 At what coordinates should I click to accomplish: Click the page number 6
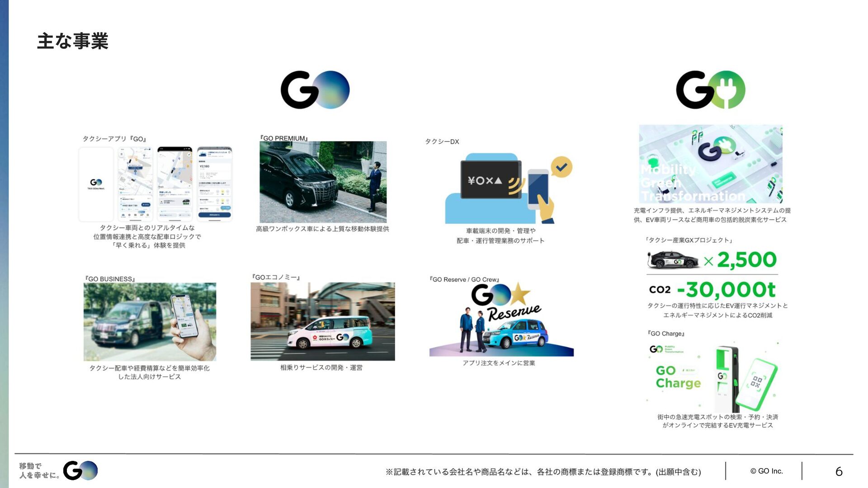click(839, 471)
